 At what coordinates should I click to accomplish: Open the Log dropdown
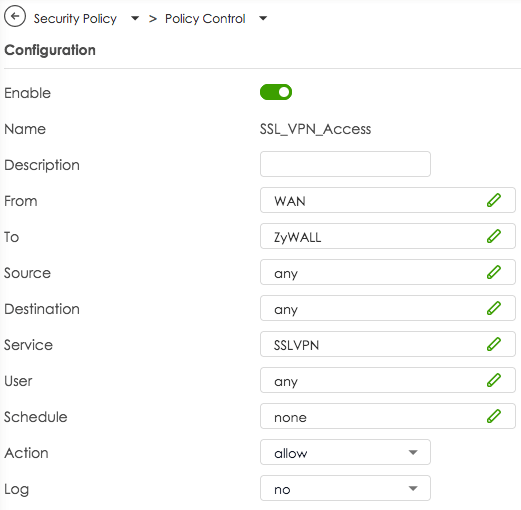[345, 488]
